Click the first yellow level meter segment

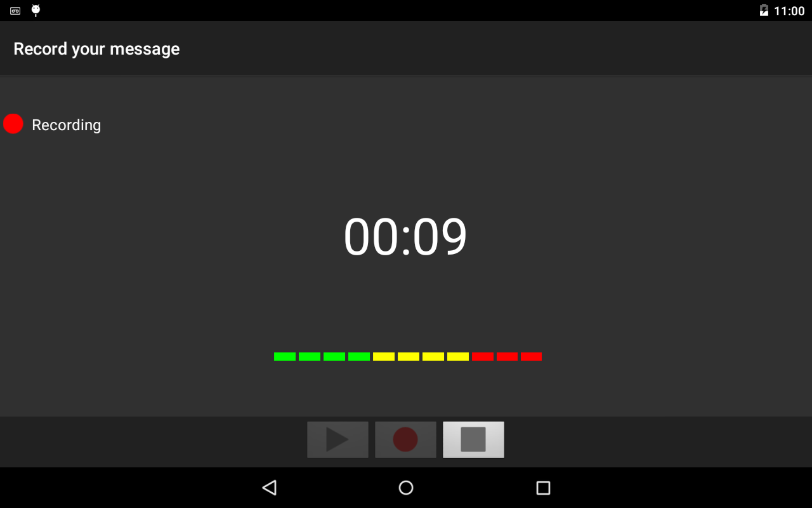(x=384, y=357)
